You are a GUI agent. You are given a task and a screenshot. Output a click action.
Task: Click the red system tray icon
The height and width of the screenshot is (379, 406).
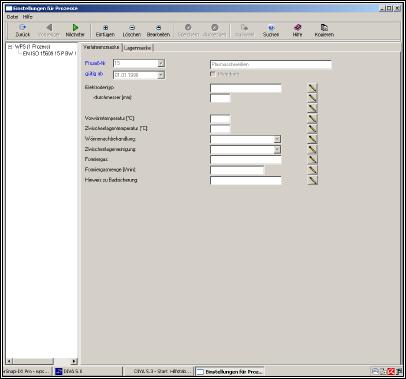pyautogui.click(x=391, y=371)
